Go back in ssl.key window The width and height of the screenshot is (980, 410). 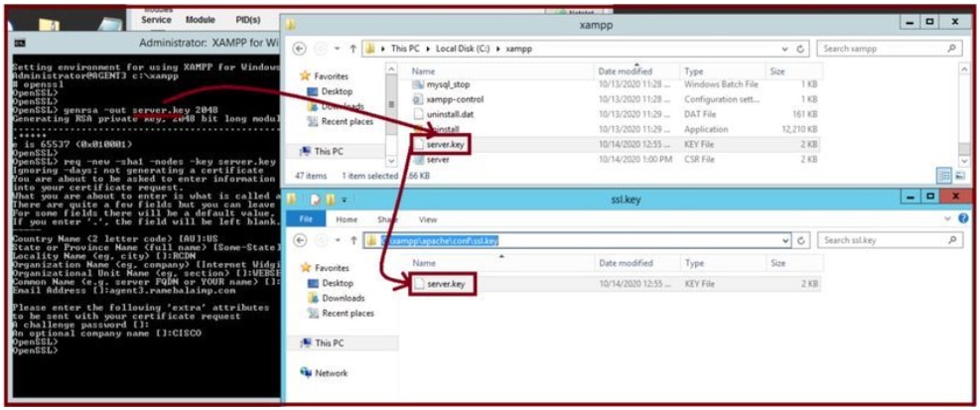[300, 240]
